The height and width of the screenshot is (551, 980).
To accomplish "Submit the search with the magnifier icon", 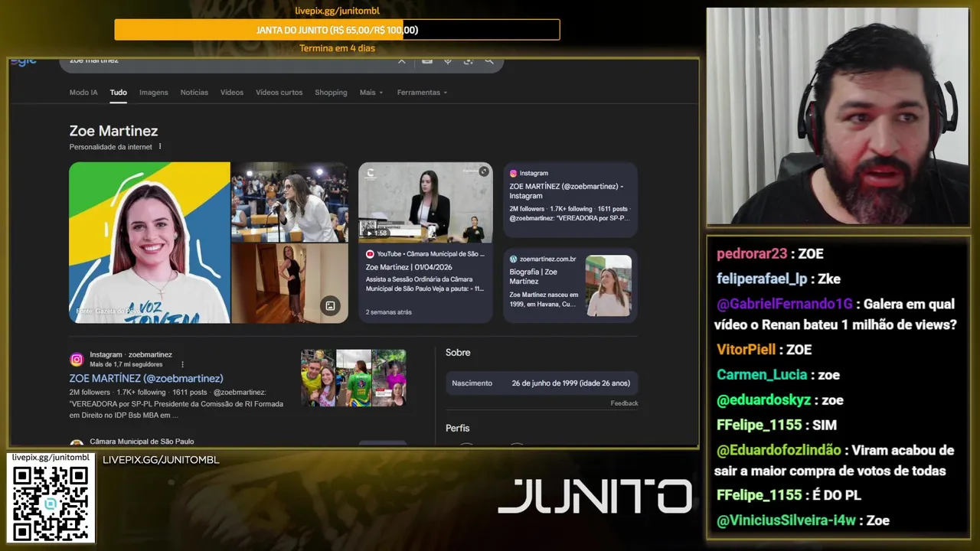I will 488,60.
